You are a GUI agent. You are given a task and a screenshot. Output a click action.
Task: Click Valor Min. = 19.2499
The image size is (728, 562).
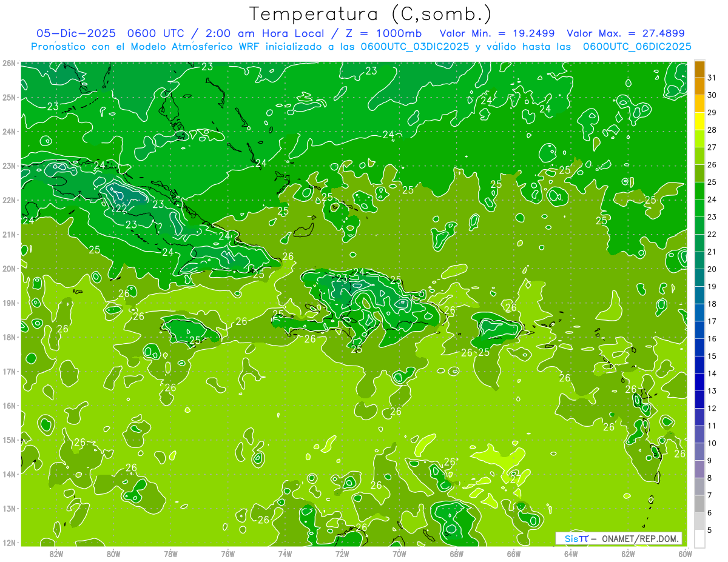point(497,33)
